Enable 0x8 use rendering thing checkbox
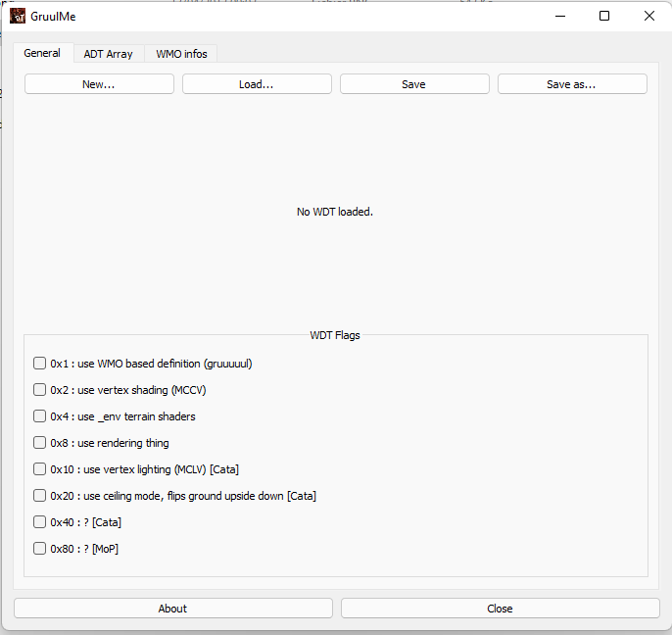The height and width of the screenshot is (635, 672). click(x=40, y=443)
